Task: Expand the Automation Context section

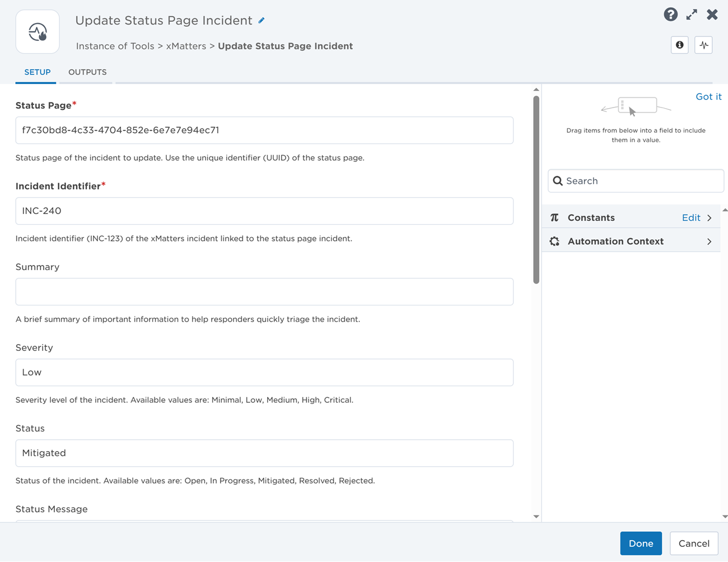Action: [710, 241]
